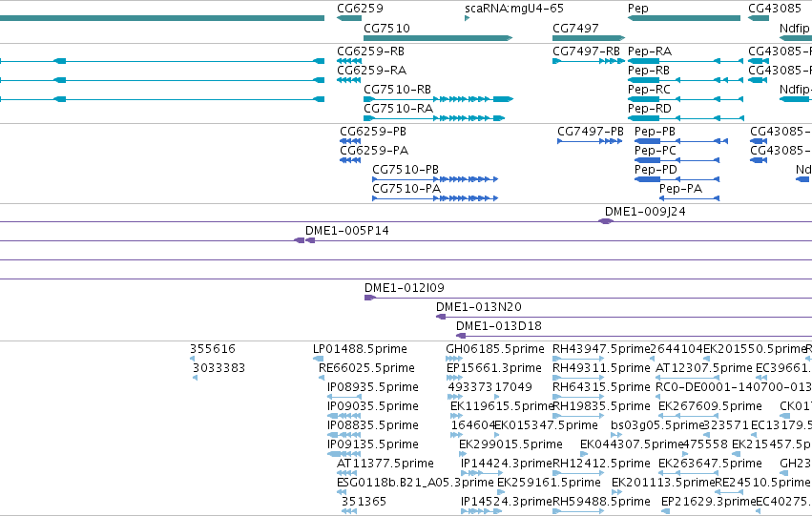Open the CG7510-RB transcript glyph

438,99
